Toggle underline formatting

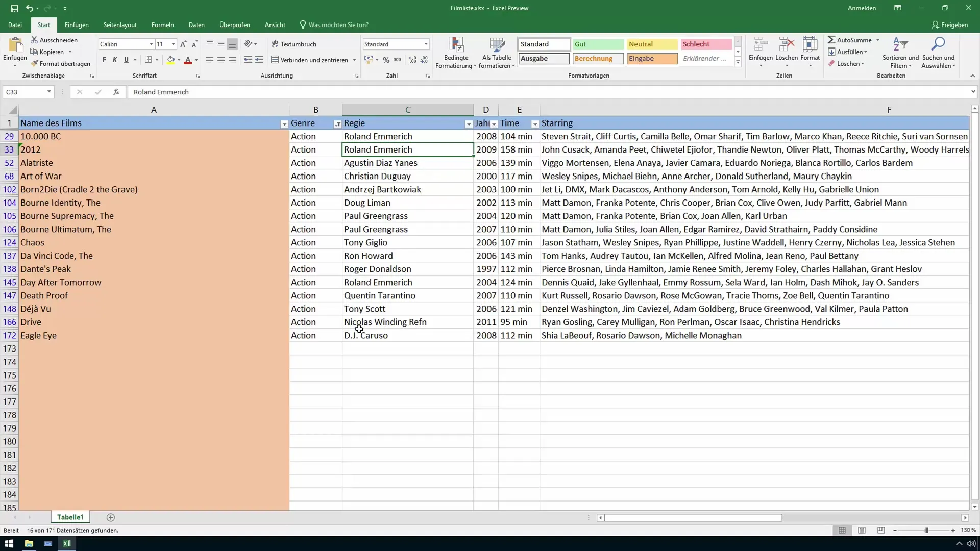click(x=126, y=60)
